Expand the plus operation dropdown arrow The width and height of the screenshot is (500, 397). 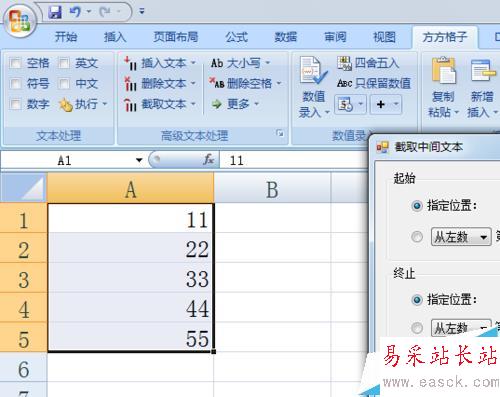point(396,104)
